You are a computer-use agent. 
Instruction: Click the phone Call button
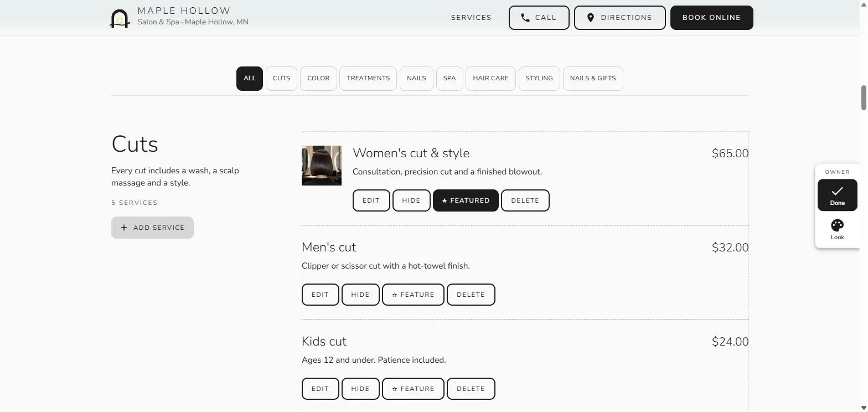tap(539, 18)
